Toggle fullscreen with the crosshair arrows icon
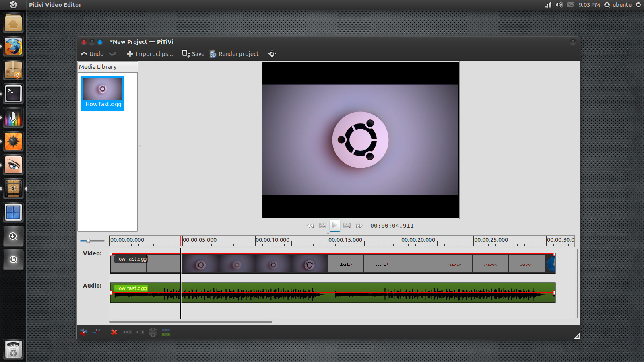The image size is (644, 362). pos(272,54)
